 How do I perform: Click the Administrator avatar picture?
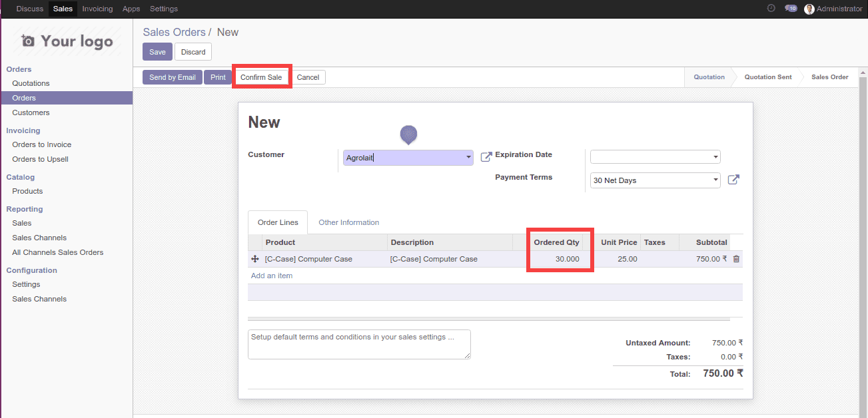809,9
